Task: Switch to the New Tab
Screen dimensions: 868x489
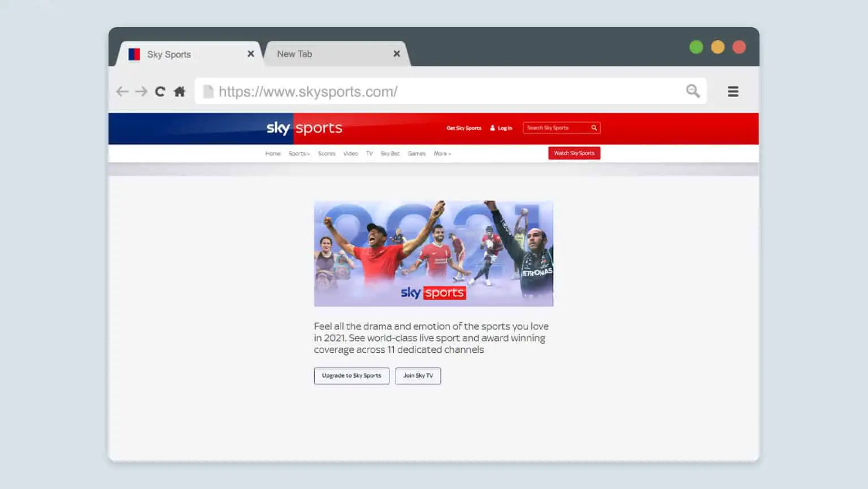Action: (x=294, y=54)
